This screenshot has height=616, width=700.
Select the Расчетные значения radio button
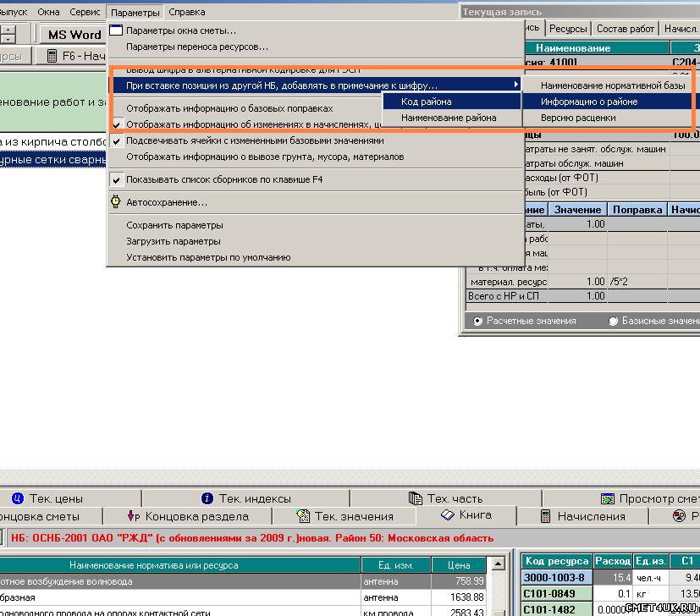click(477, 321)
